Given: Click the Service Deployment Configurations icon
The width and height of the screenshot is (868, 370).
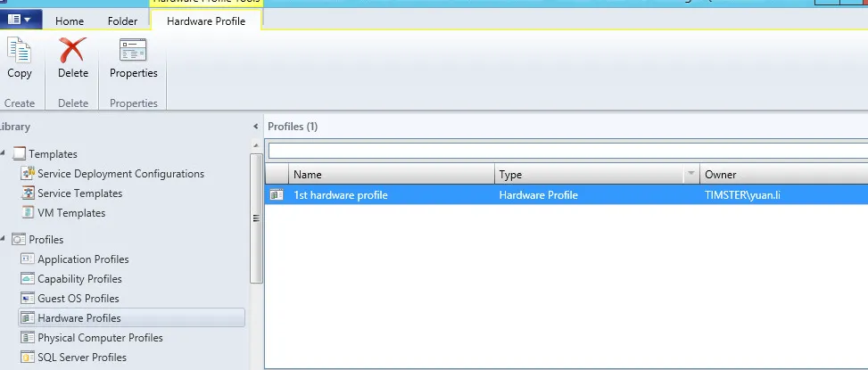Looking at the screenshot, I should coord(28,174).
